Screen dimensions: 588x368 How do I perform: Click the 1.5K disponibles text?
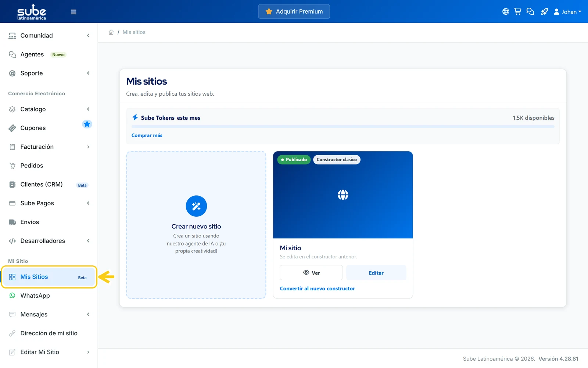tap(534, 118)
